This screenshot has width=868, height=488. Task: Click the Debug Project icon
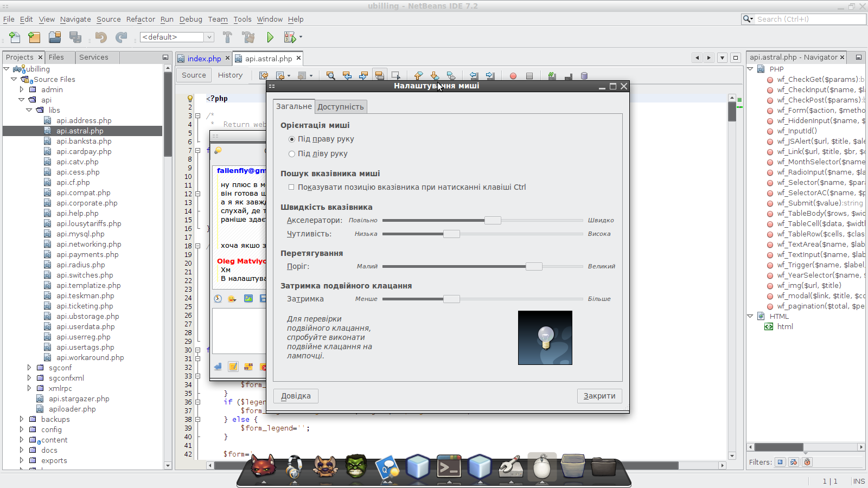coord(290,37)
